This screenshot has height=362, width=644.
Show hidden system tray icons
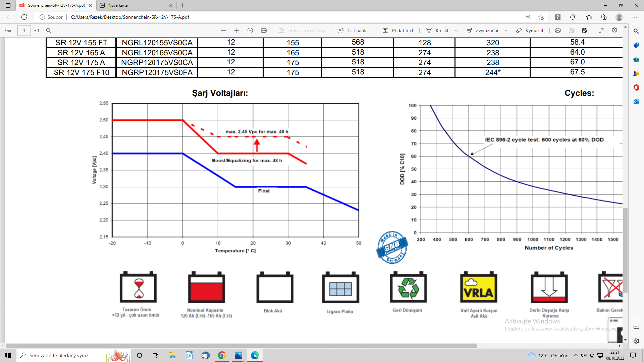[x=576, y=356]
